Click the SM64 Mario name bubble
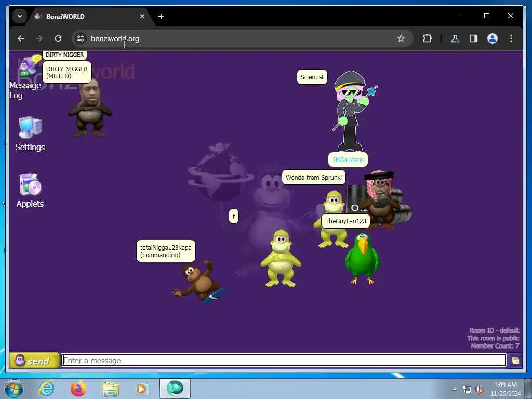532x399 pixels. [x=348, y=160]
